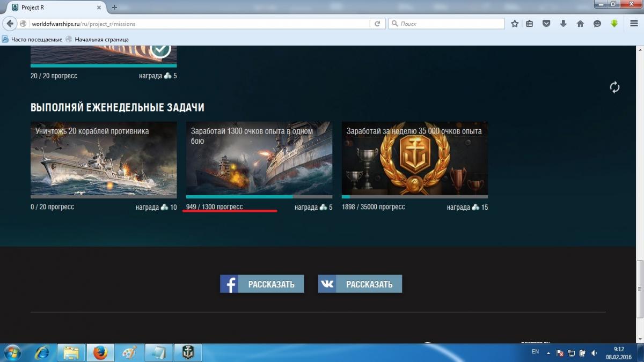Open Windows Explorer folder in taskbar
The image size is (644, 362).
pyautogui.click(x=71, y=352)
